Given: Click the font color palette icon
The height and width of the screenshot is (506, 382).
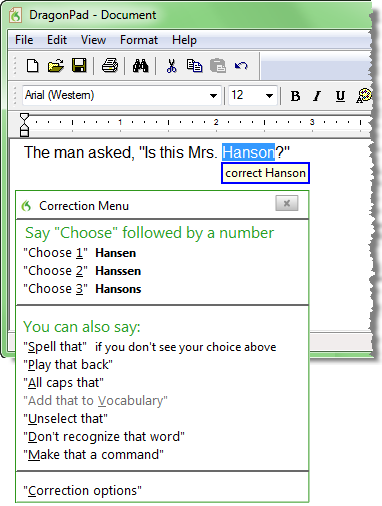Looking at the screenshot, I should [x=364, y=96].
